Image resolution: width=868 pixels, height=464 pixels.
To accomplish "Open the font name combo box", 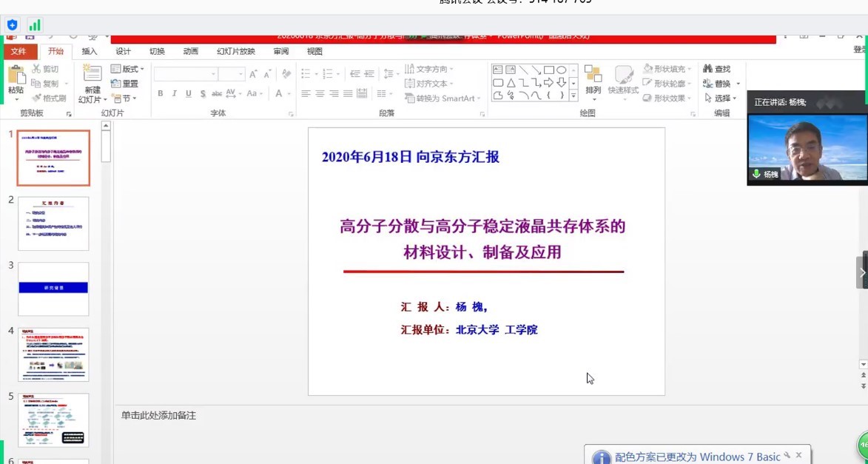I will pos(185,74).
